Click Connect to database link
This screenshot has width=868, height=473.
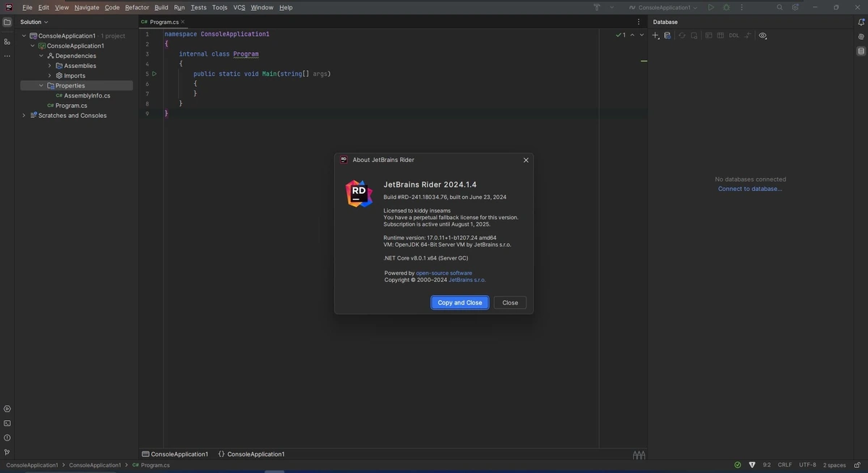click(x=750, y=189)
